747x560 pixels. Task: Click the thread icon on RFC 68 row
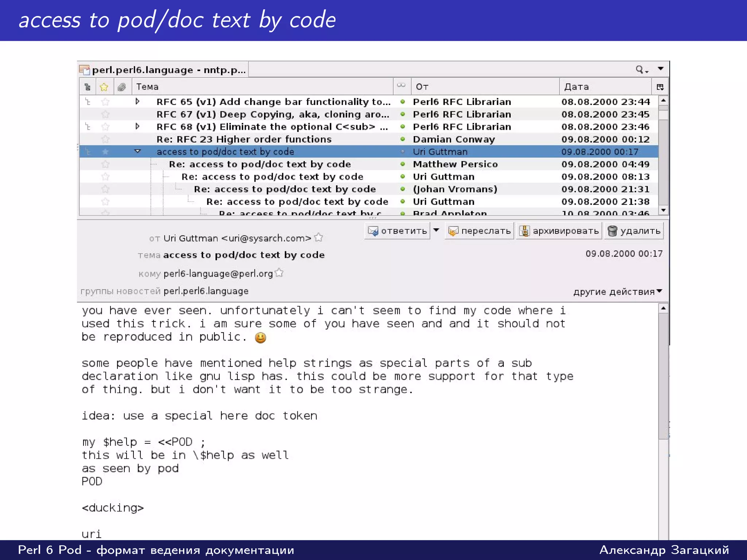[88, 127]
